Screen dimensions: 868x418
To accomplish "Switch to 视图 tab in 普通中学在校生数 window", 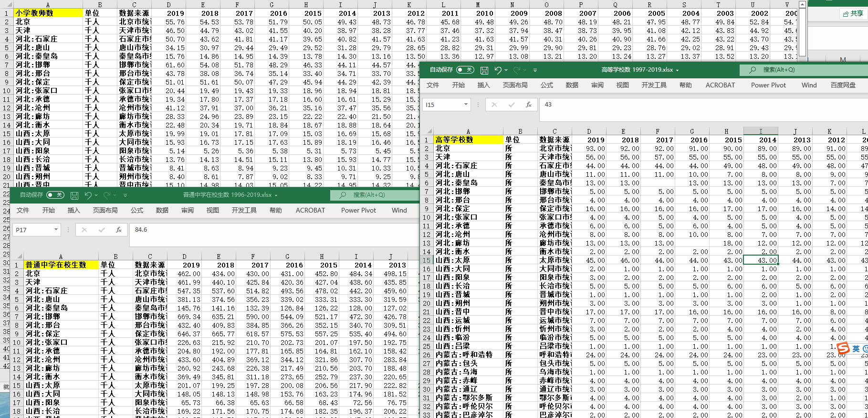I will pos(213,210).
